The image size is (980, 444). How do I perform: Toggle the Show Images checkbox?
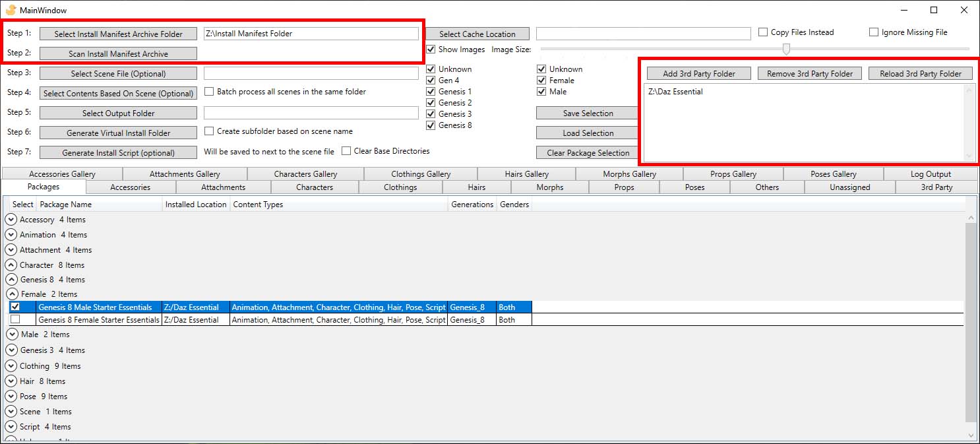click(x=431, y=49)
